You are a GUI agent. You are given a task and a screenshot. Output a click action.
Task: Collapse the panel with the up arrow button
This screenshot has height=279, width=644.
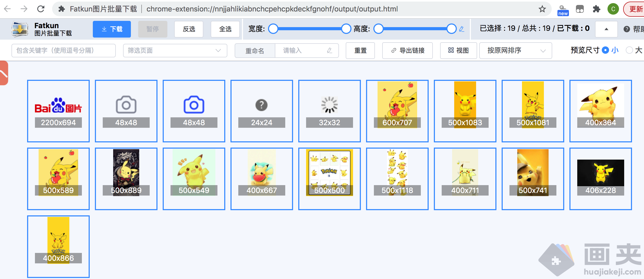pyautogui.click(x=606, y=29)
